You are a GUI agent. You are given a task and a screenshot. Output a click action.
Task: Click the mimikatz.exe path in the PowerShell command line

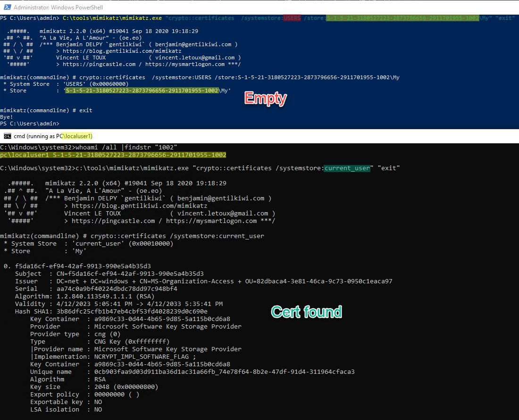tap(112, 18)
